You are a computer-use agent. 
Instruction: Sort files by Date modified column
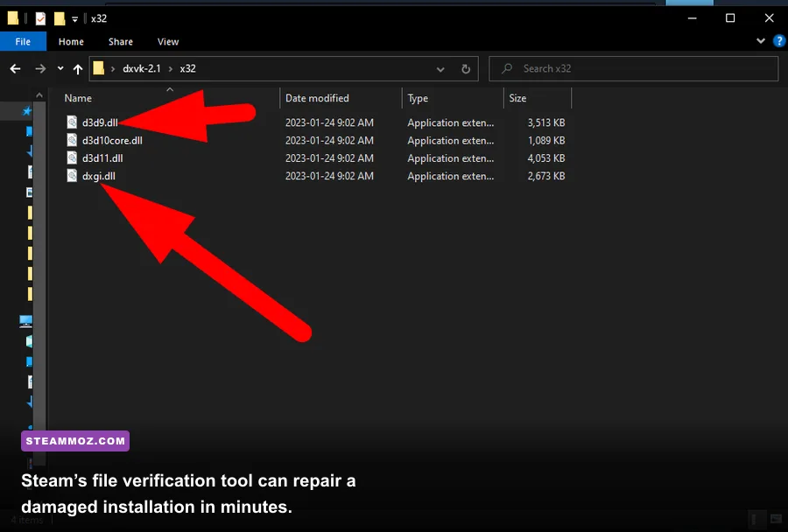click(317, 98)
